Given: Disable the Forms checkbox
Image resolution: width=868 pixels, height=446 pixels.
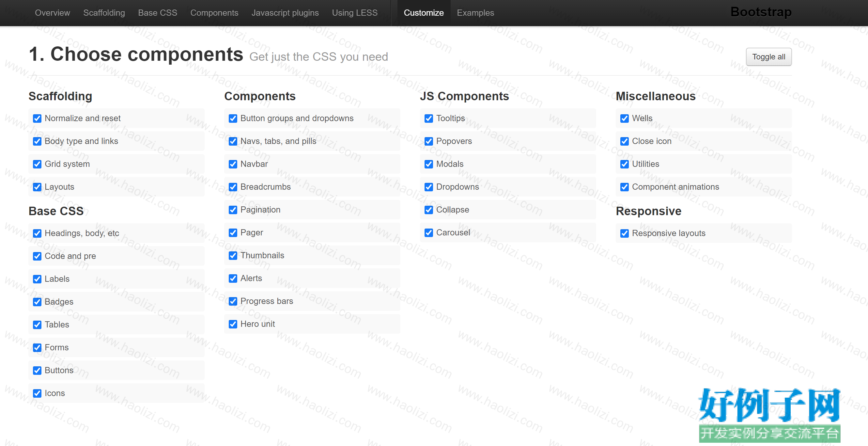Looking at the screenshot, I should click(37, 348).
